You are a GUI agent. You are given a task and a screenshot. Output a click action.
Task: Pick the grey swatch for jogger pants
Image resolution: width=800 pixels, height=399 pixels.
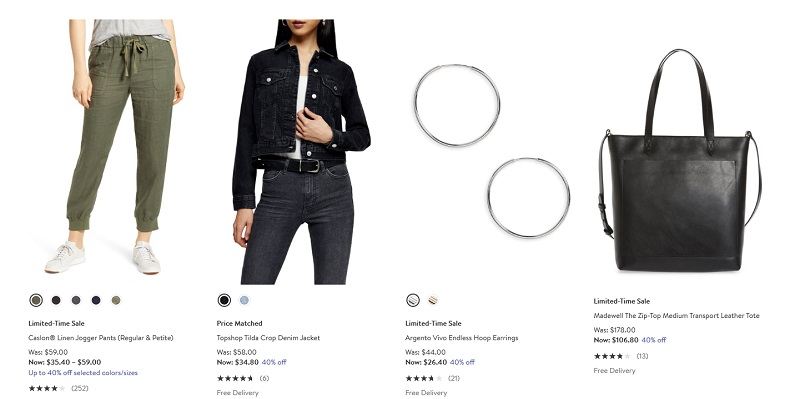(x=76, y=300)
